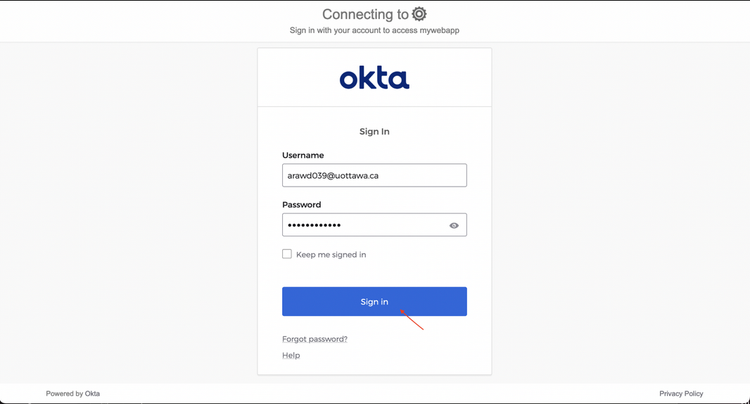
Task: Click Powered by Okta in the footer
Action: 73,394
